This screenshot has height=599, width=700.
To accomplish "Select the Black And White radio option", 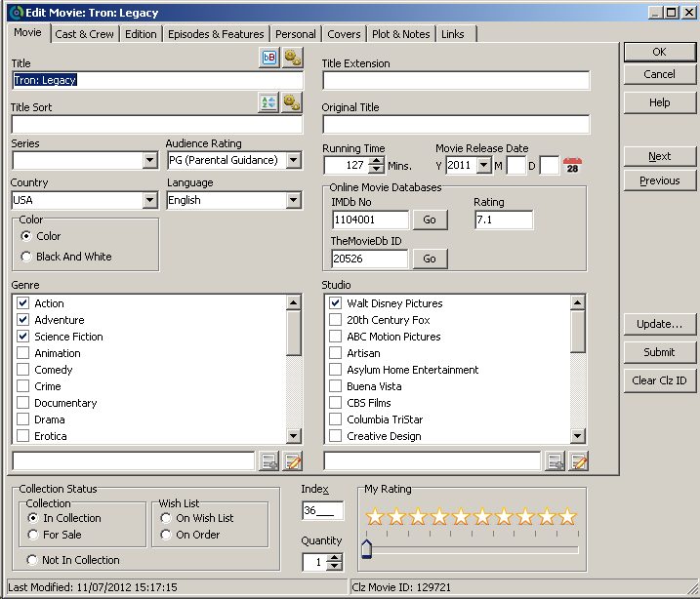I will [x=26, y=257].
